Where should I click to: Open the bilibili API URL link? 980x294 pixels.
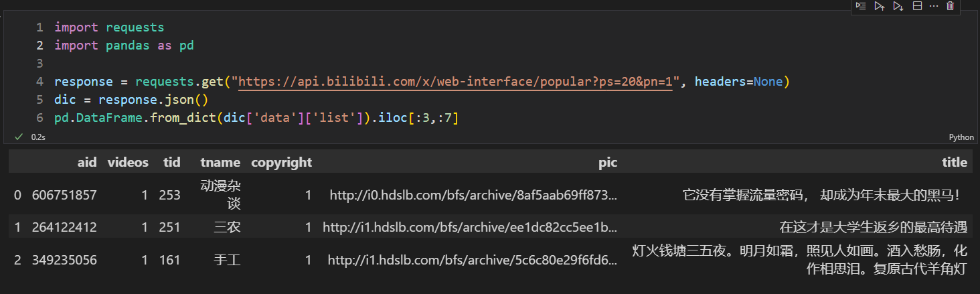click(455, 82)
